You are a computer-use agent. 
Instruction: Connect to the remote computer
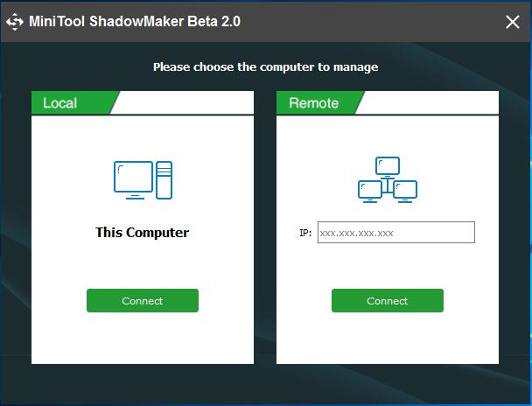pos(388,300)
